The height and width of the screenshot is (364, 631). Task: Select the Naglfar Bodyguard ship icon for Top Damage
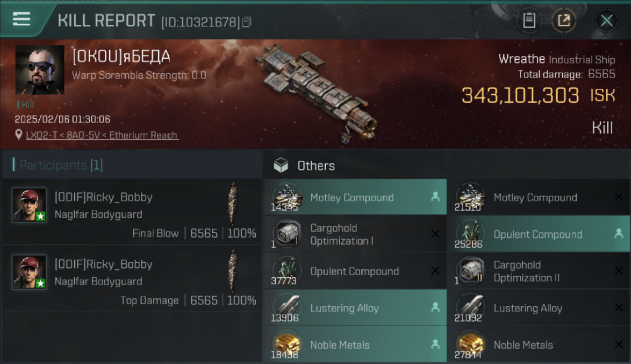233,271
